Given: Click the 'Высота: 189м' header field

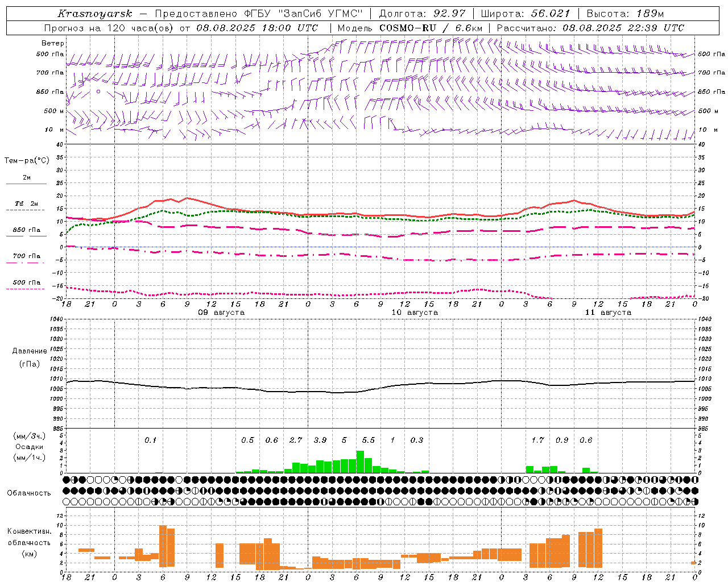Looking at the screenshot, I should click(x=624, y=14).
